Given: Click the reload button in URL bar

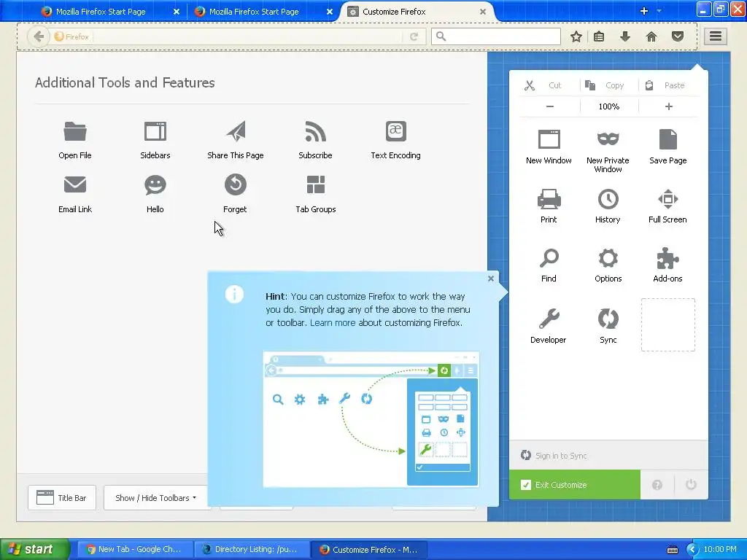Looking at the screenshot, I should tap(414, 36).
